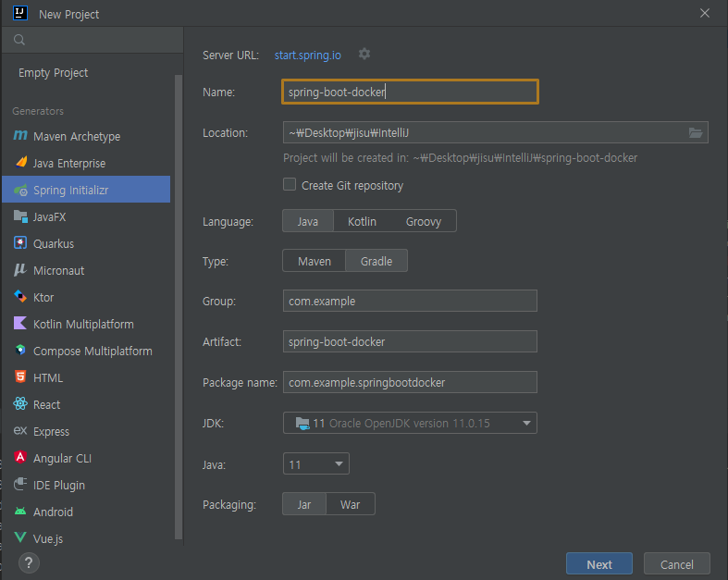This screenshot has height=580, width=728.
Task: Click the Vue.js green V icon
Action: click(20, 537)
